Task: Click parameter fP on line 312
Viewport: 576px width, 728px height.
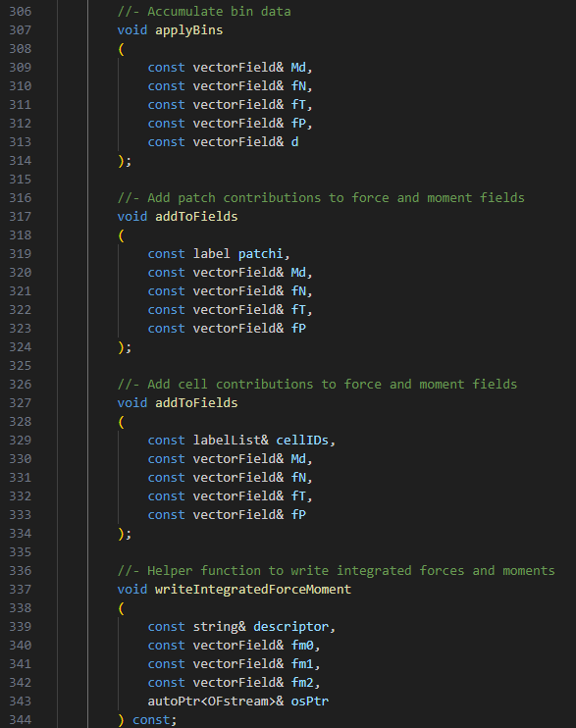Action: [298, 123]
